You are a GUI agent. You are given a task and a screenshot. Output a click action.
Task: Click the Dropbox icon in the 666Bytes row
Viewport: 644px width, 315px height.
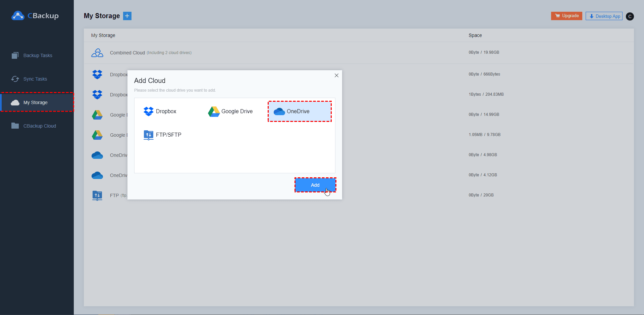(97, 74)
